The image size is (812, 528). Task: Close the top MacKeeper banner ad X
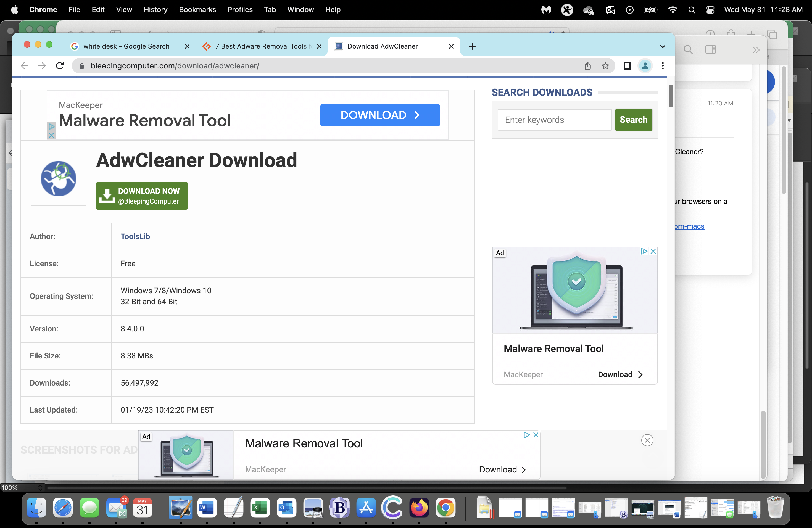(x=51, y=135)
